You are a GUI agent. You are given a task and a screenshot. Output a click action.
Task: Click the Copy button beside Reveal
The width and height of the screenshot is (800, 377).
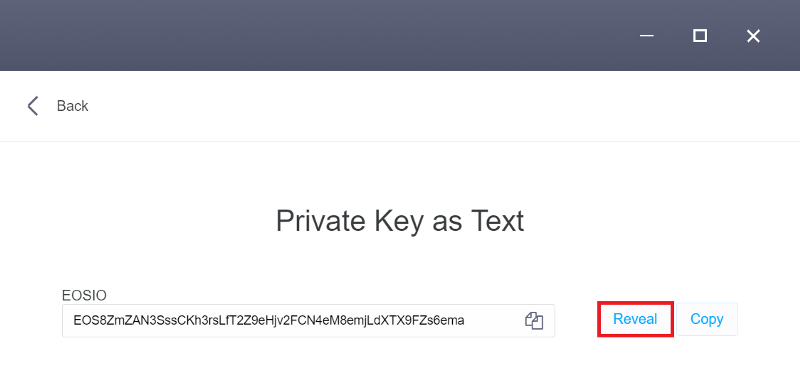[x=707, y=319]
